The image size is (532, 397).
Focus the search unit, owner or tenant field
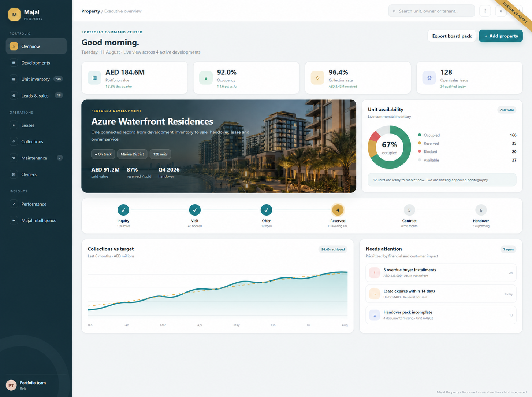tap(431, 11)
